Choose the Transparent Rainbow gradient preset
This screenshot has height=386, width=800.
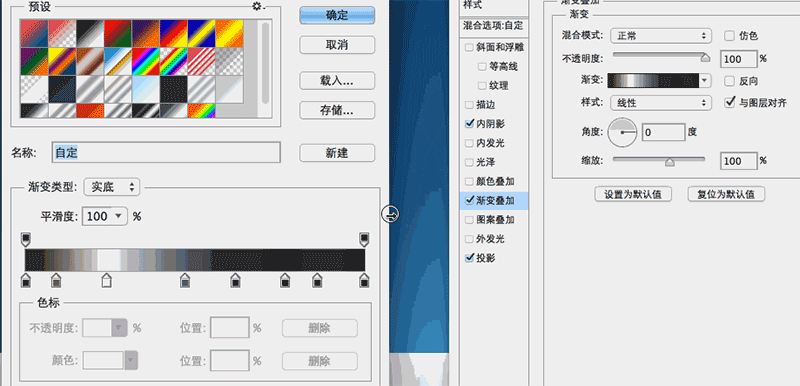173,62
